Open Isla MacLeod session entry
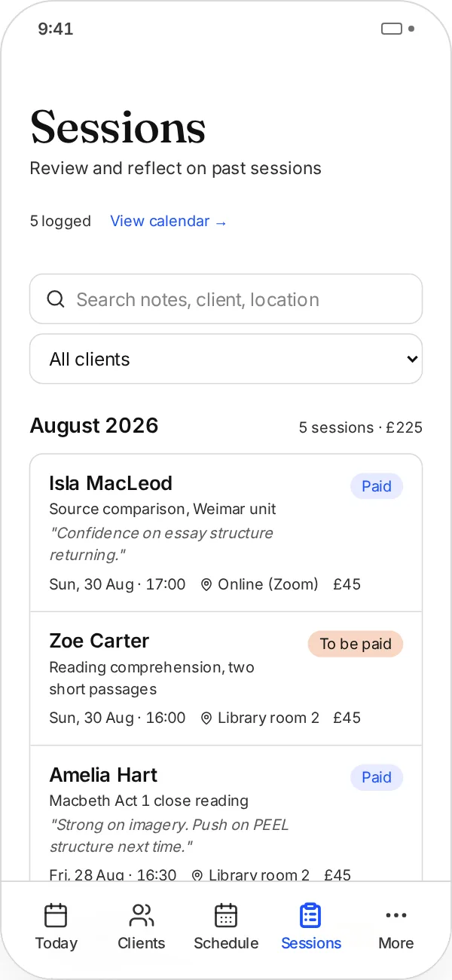452x980 pixels. [226, 533]
